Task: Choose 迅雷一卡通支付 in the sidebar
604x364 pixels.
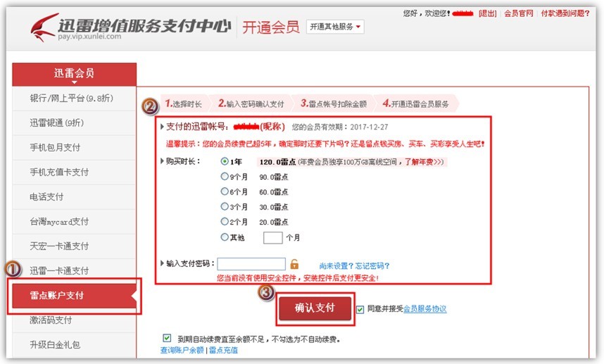Action: [x=75, y=271]
